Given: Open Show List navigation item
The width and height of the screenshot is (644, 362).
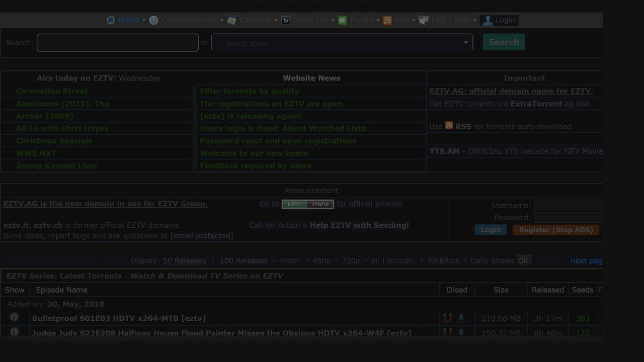Looking at the screenshot, I should [x=310, y=20].
